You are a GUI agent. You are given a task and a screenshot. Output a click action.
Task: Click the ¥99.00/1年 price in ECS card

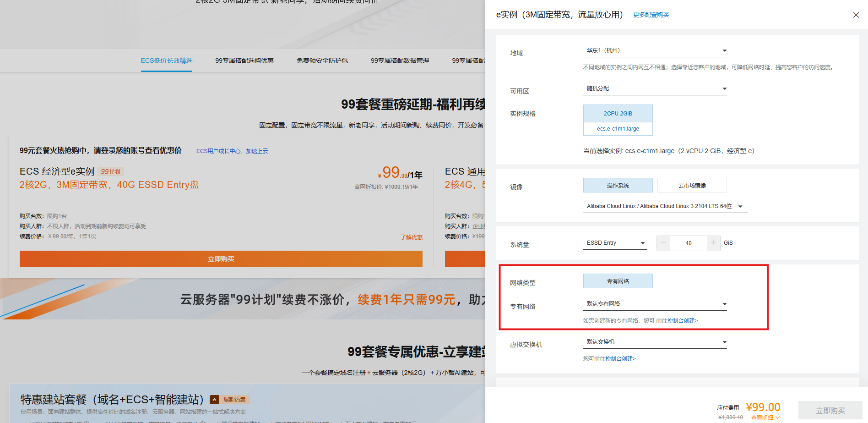click(400, 173)
